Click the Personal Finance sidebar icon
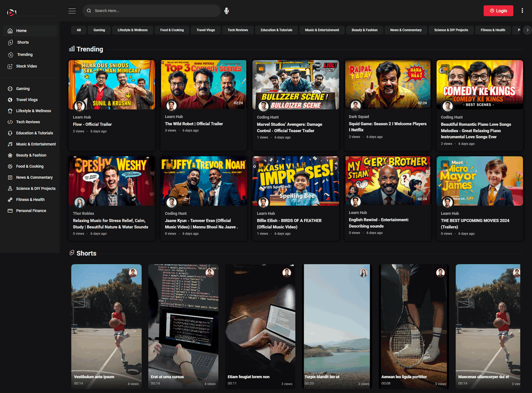Viewport: 532px width, 393px height. tap(10, 211)
